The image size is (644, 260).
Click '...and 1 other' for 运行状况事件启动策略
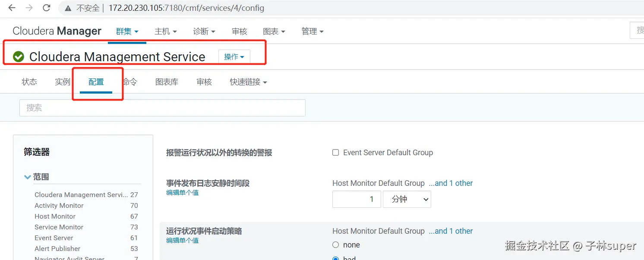click(451, 231)
